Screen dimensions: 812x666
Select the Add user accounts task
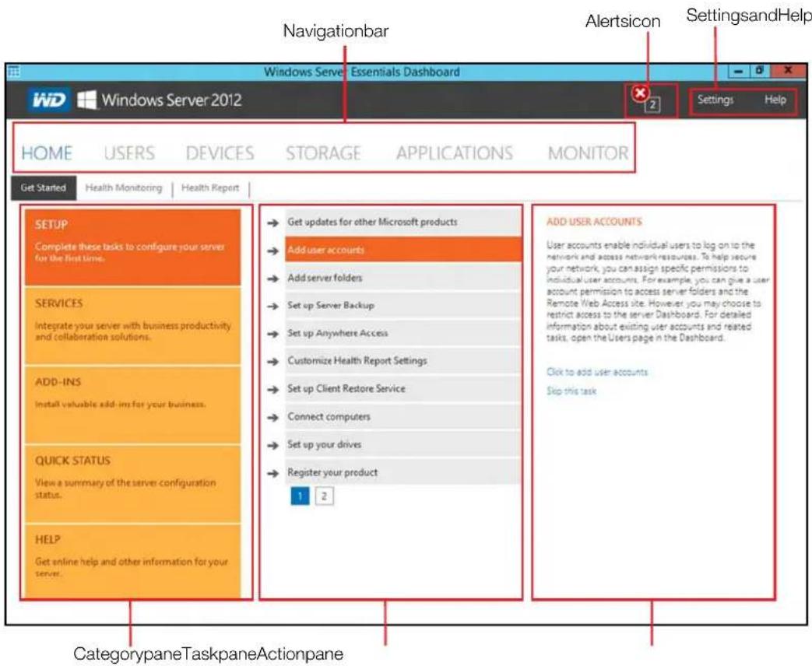[x=403, y=250]
